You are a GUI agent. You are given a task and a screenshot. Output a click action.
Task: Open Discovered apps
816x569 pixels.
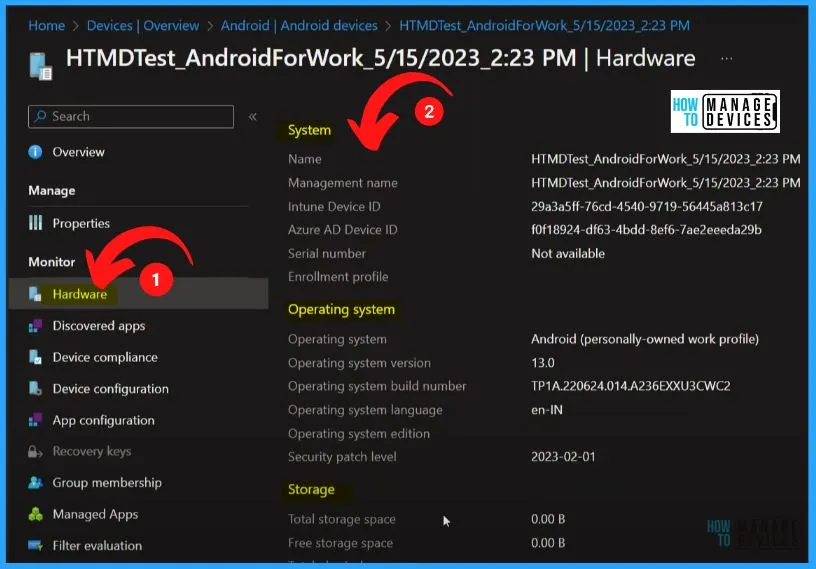click(x=99, y=326)
